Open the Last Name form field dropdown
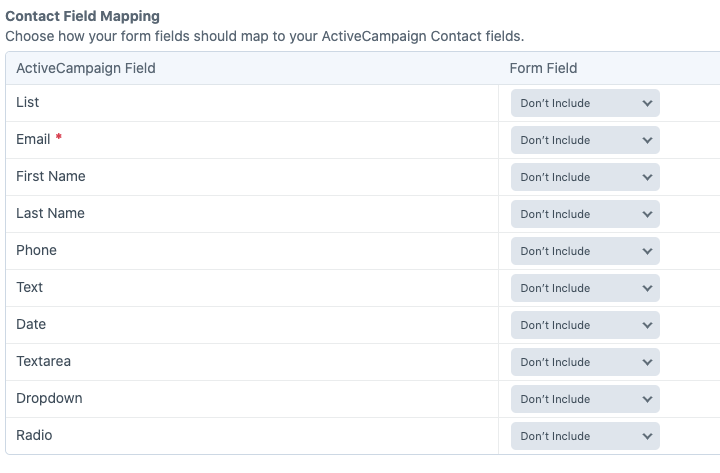Screen dimensions: 720x473 click(x=585, y=214)
